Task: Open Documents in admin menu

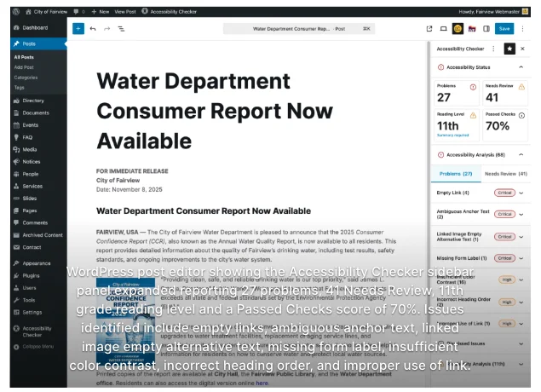Action: point(38,112)
